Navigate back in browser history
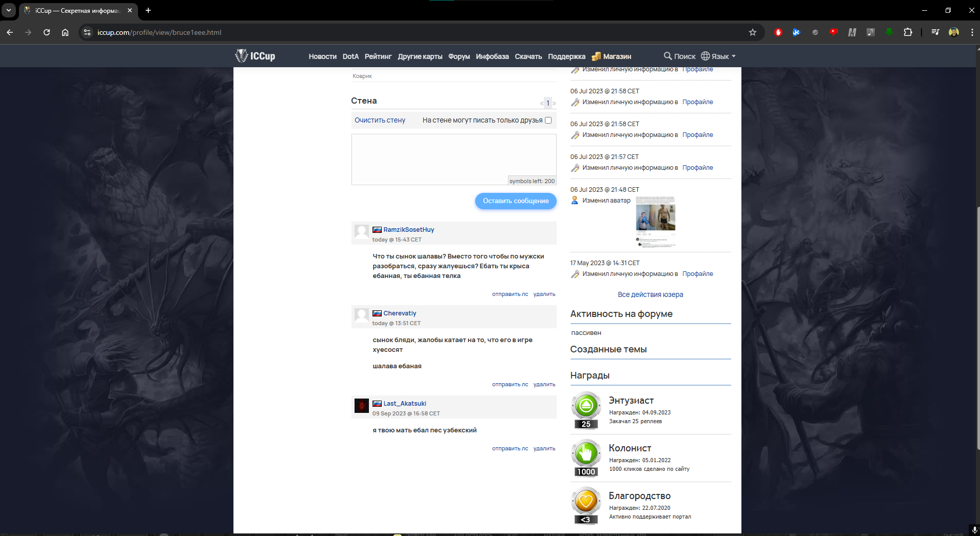This screenshot has height=536, width=980. click(x=10, y=32)
